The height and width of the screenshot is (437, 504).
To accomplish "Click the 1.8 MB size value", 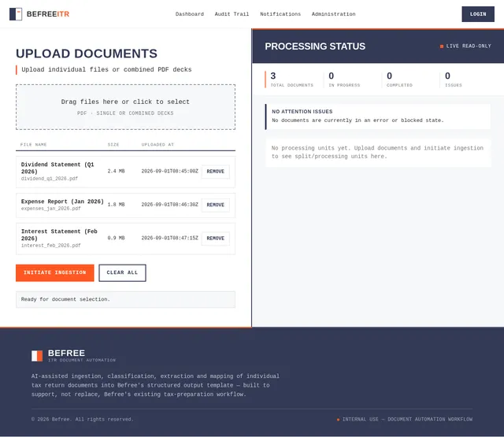I will (116, 205).
